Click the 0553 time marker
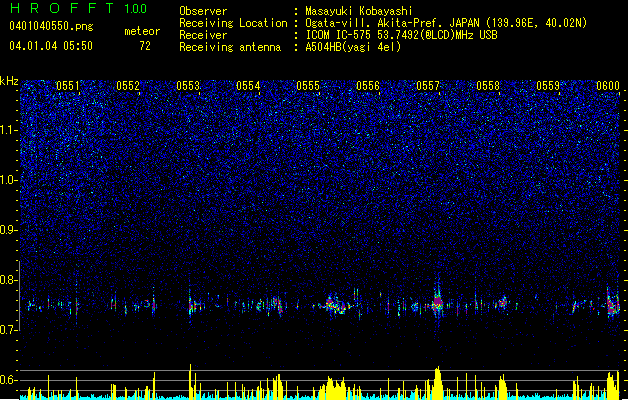629x400 pixels. point(188,86)
